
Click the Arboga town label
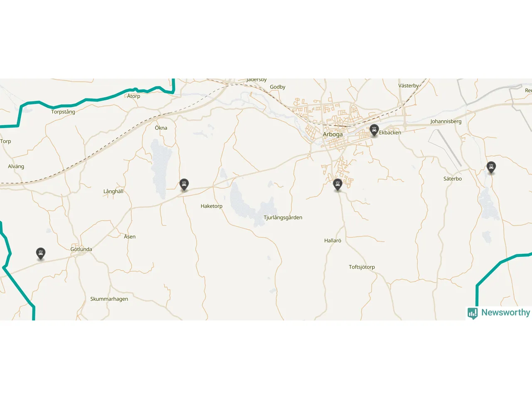point(333,134)
